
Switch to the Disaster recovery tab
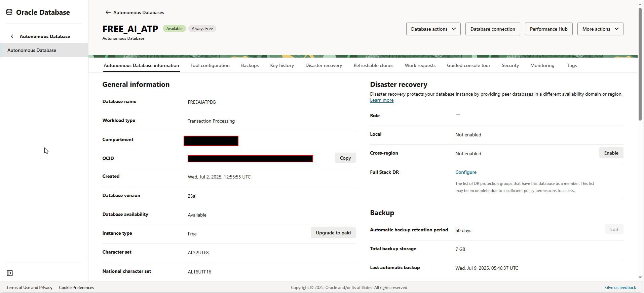pyautogui.click(x=324, y=65)
